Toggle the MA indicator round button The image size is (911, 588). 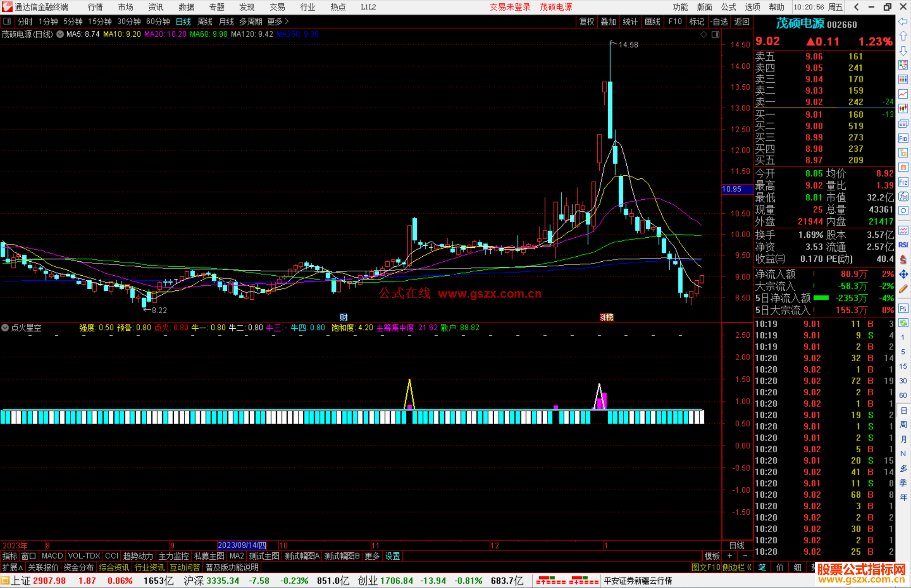click(x=60, y=34)
